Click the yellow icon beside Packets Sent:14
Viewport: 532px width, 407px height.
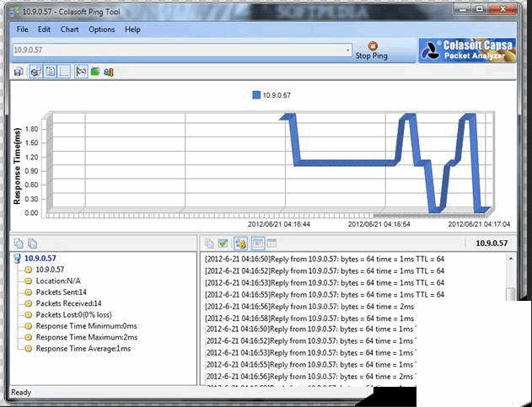29,292
